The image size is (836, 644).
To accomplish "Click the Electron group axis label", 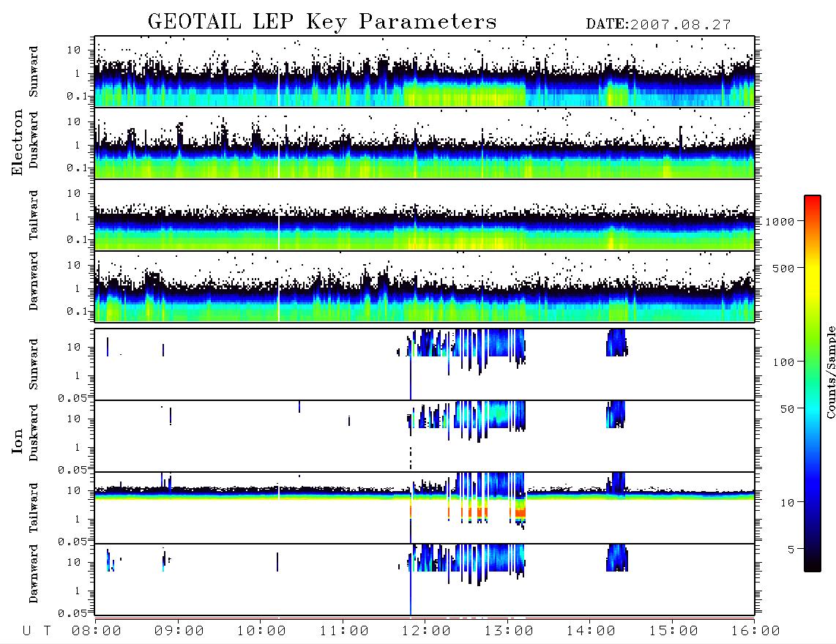I will 18,142.
